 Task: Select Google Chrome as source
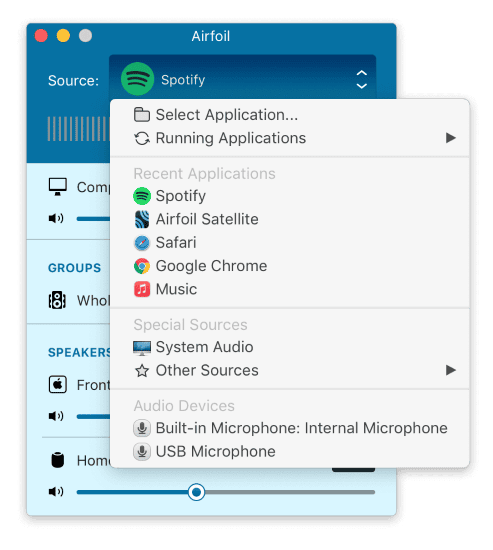(x=290, y=266)
